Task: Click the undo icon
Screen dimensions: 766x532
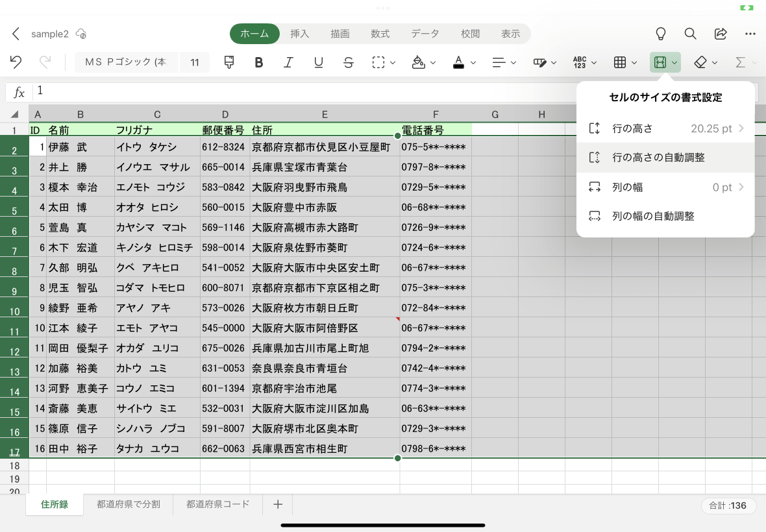Action: click(16, 62)
